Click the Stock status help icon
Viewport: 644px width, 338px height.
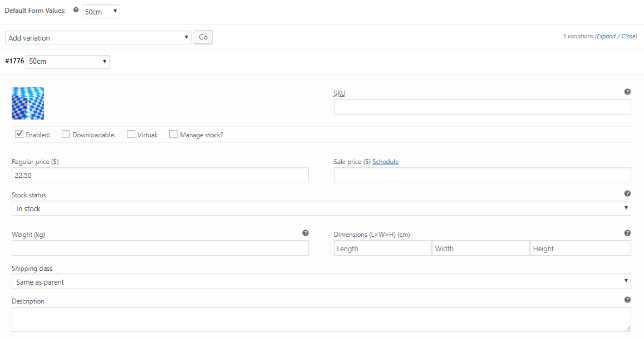[x=627, y=193]
